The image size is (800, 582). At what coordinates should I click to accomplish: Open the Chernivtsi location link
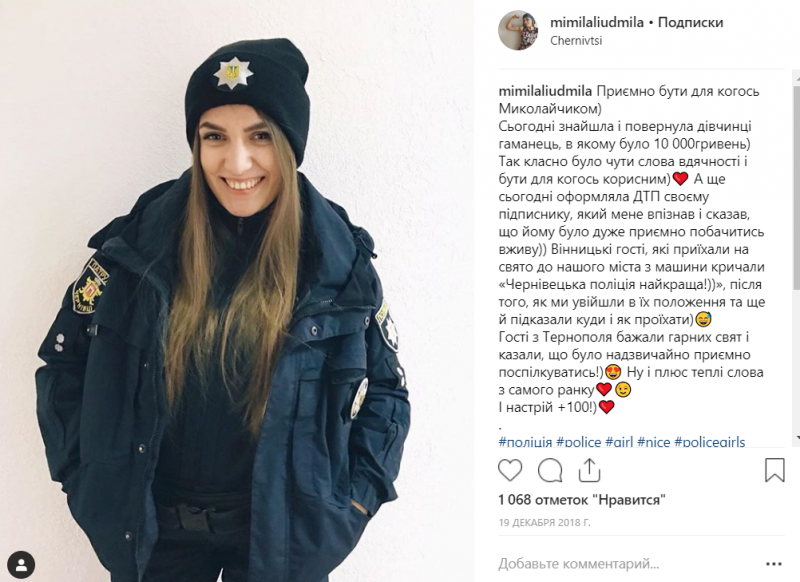point(576,41)
